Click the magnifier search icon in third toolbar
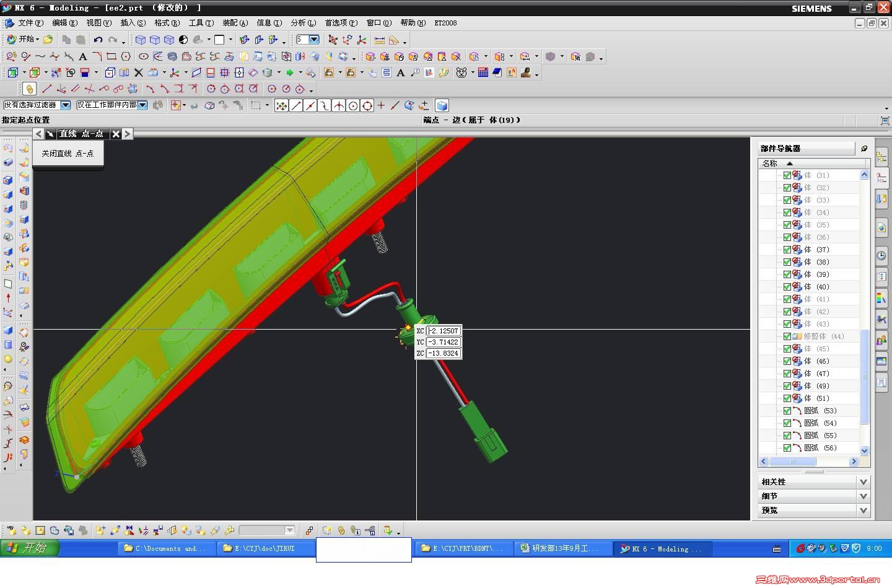Viewport: 892px width, 588px height. pos(415,72)
